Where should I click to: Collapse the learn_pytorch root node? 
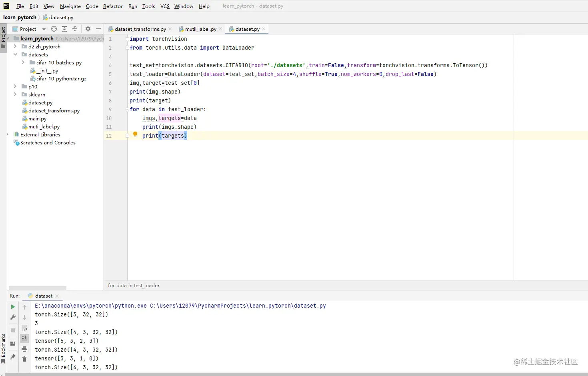pos(8,38)
